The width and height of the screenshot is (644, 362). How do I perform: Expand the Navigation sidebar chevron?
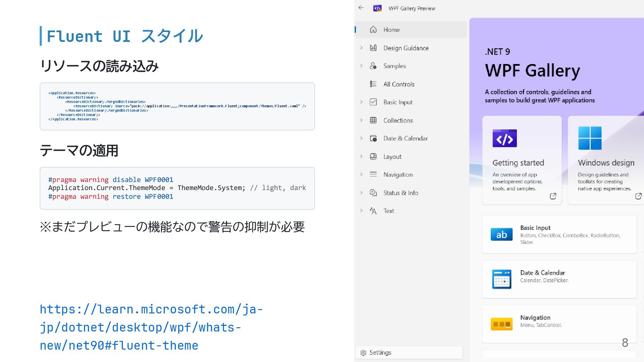(361, 175)
